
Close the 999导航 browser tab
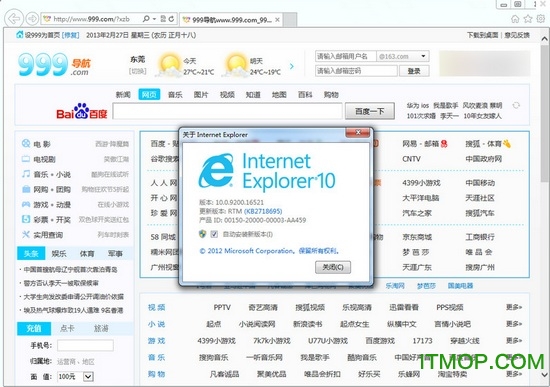click(277, 20)
